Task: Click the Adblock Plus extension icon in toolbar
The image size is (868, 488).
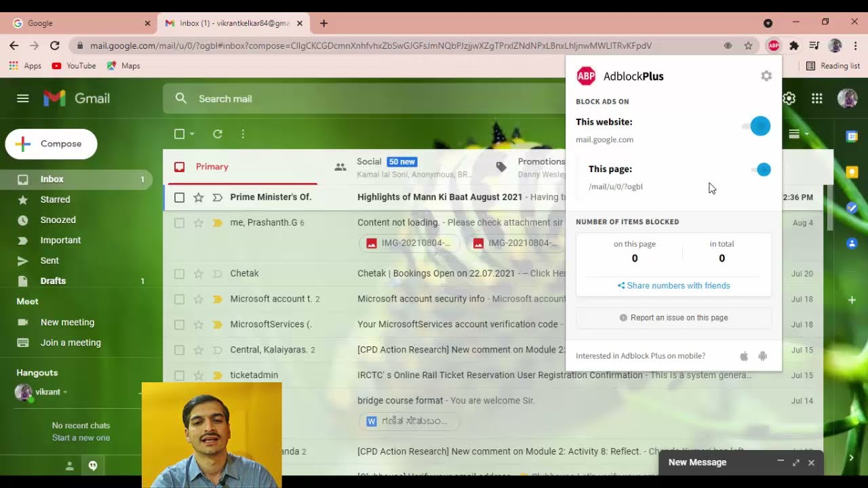Action: tap(774, 45)
